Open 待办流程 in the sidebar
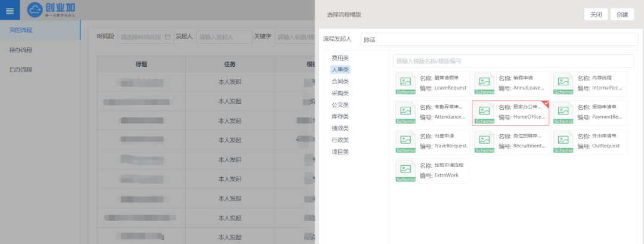Viewport: 644px width, 244px height. [x=21, y=50]
